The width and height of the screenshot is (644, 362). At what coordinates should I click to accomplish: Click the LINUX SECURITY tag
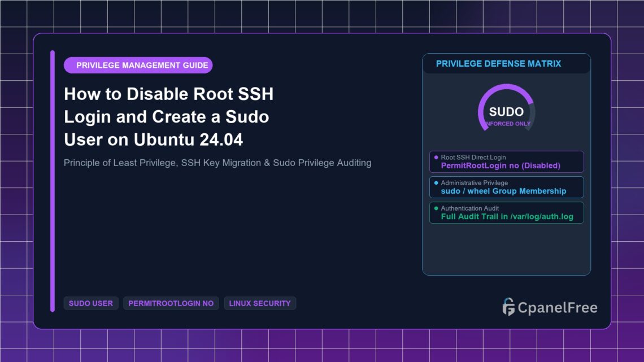coord(259,303)
